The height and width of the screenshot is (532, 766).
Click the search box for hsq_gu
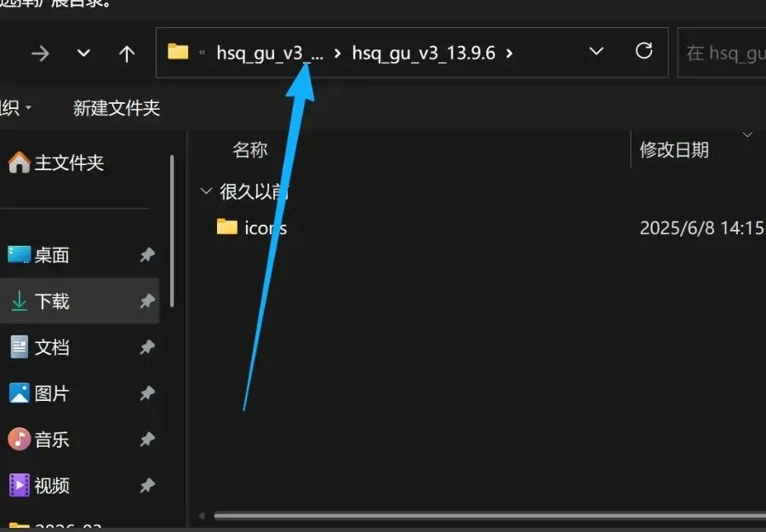(x=722, y=53)
